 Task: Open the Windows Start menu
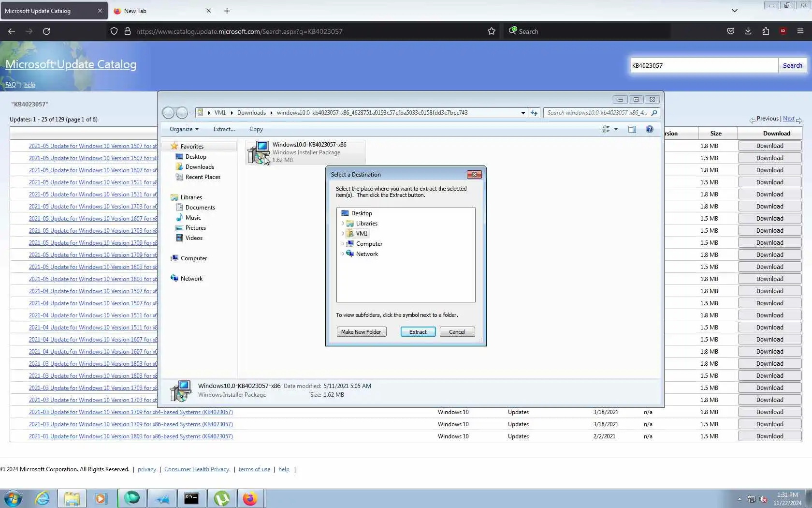click(x=13, y=498)
